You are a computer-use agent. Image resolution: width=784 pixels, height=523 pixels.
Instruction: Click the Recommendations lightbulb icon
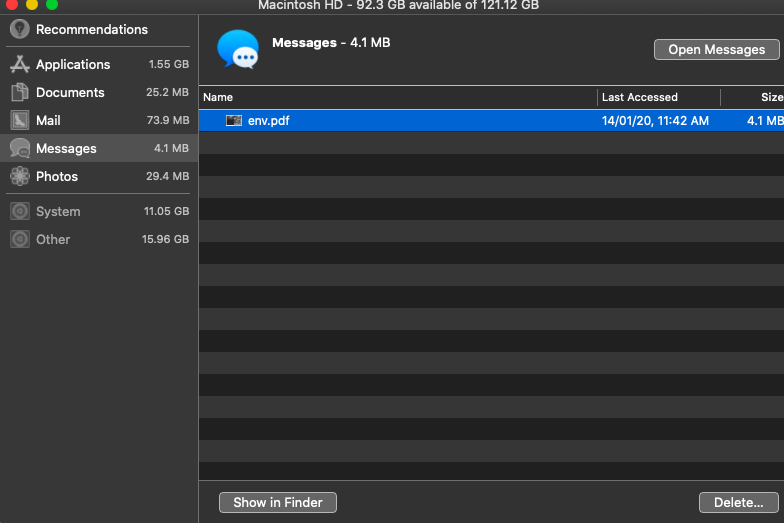click(x=20, y=29)
